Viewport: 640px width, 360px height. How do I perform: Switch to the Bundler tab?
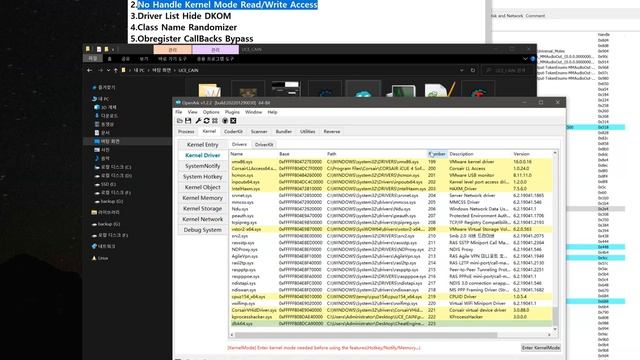click(x=284, y=131)
